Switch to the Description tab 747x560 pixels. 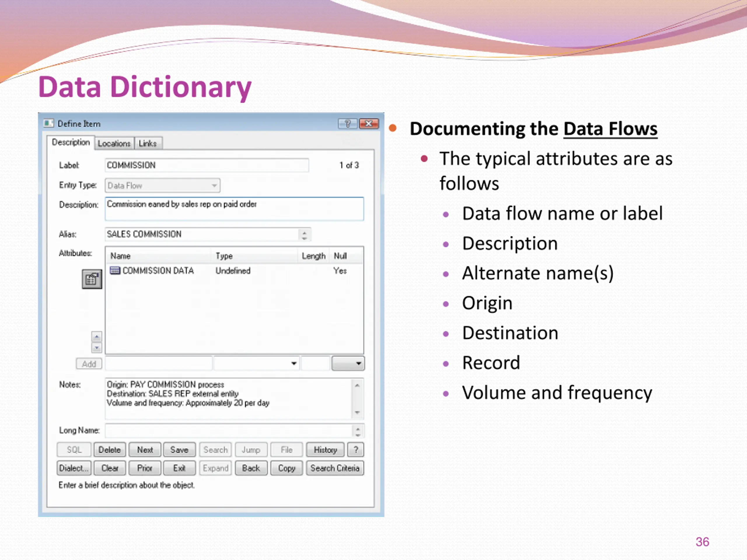[71, 142]
